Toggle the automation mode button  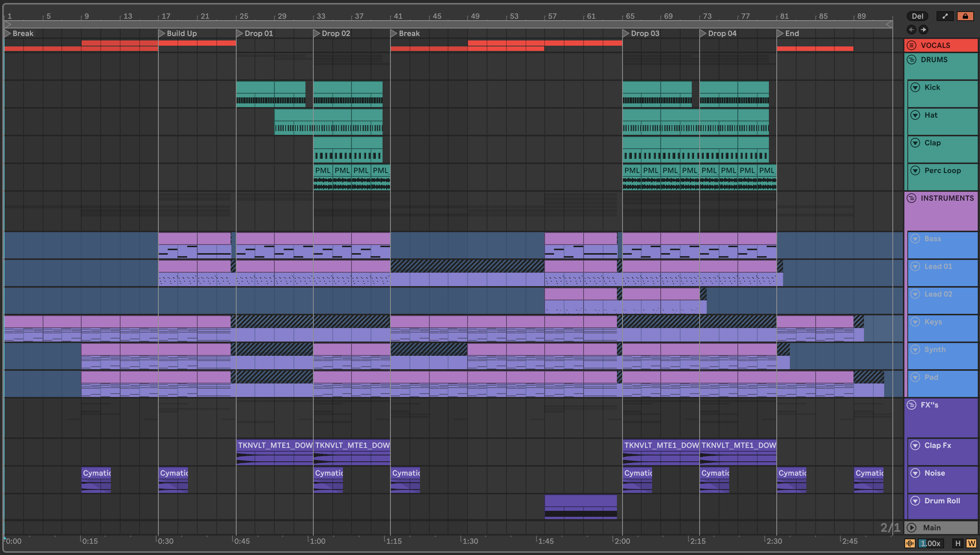click(x=945, y=16)
